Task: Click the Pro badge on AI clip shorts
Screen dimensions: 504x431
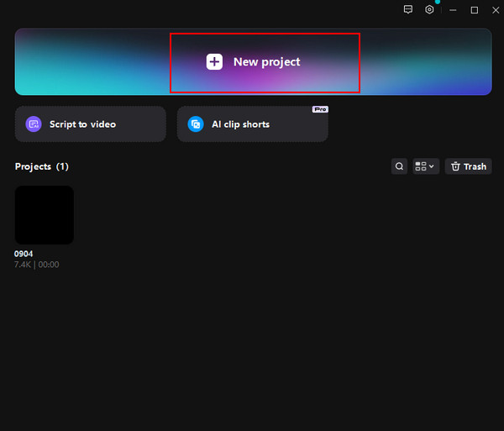Action: coord(320,109)
